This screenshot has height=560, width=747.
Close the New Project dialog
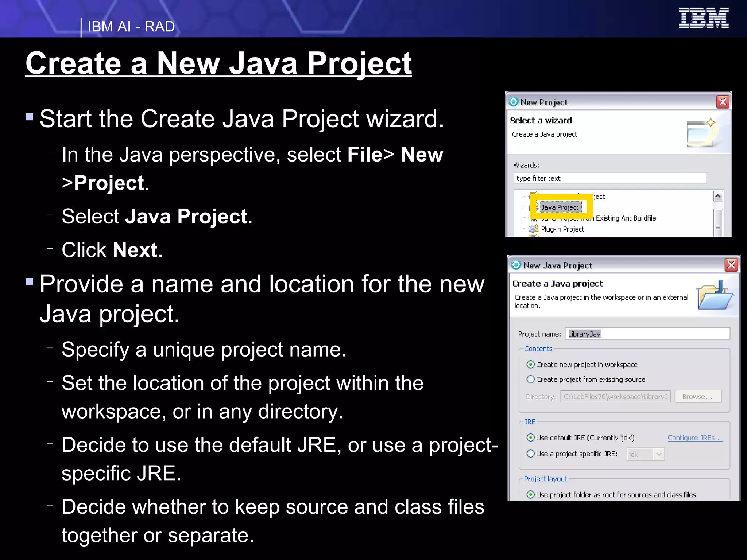(723, 102)
